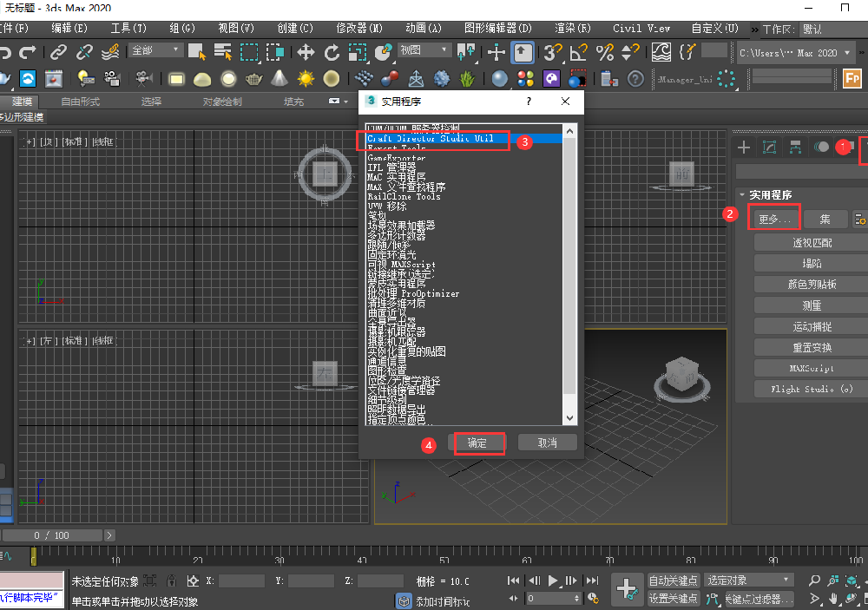868x610 pixels.
Task: Open the 默认 workspace selector
Action: click(832, 30)
